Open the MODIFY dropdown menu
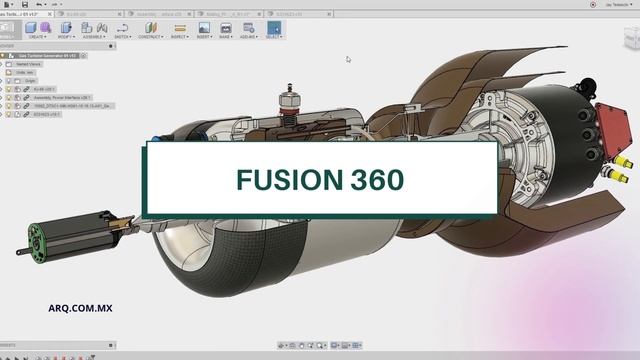The width and height of the screenshot is (640, 360). click(66, 37)
